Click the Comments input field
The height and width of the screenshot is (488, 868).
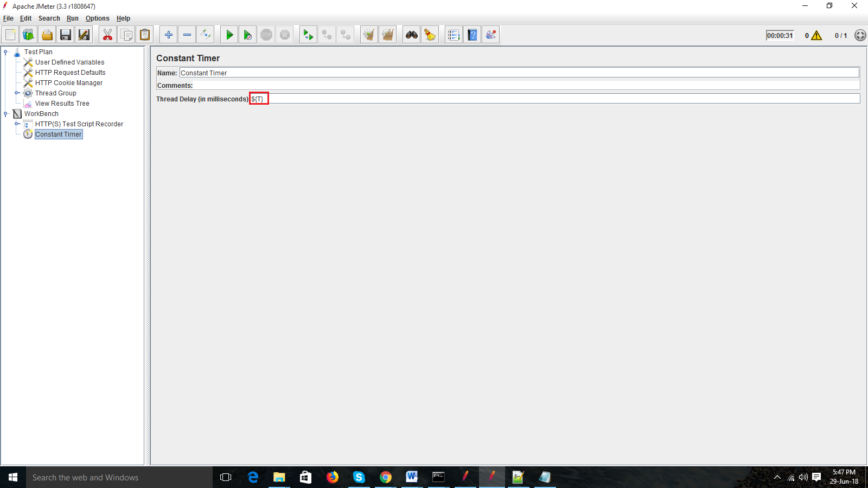pyautogui.click(x=527, y=86)
